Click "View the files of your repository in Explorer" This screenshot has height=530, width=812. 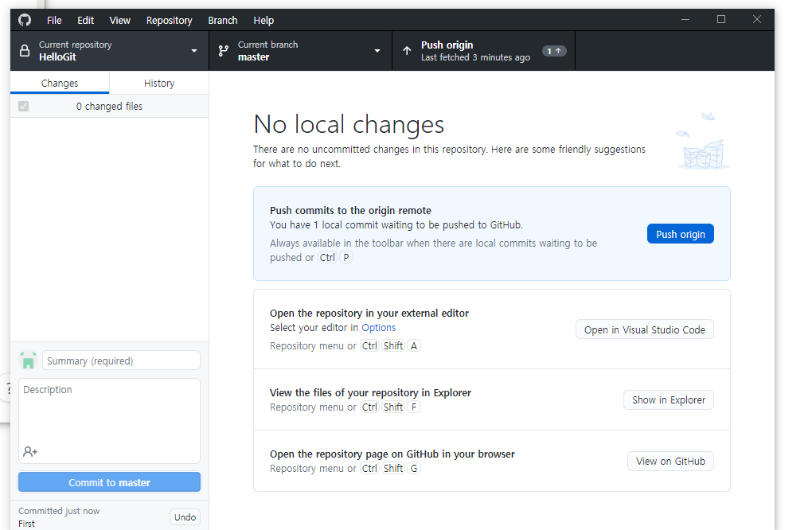(370, 393)
